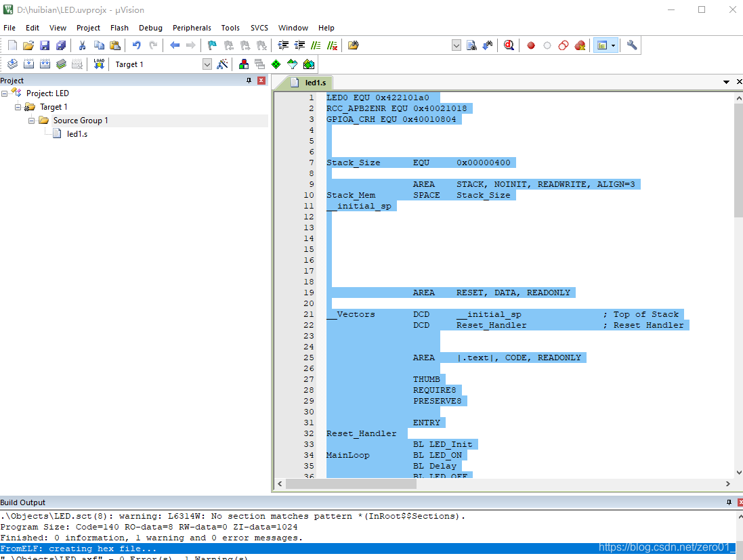Open Select Software Packs
The width and height of the screenshot is (743, 560).
(293, 64)
